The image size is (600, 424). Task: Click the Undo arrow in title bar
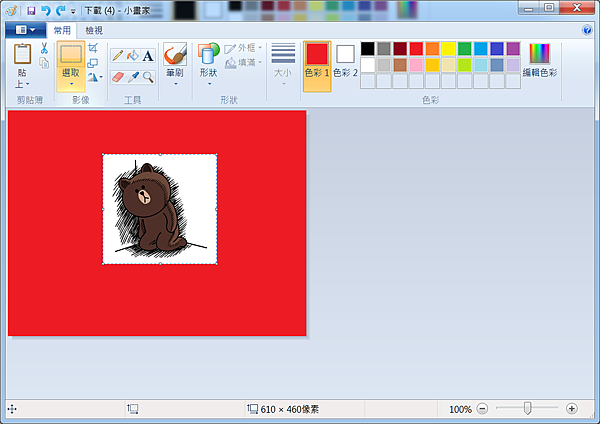[46, 11]
